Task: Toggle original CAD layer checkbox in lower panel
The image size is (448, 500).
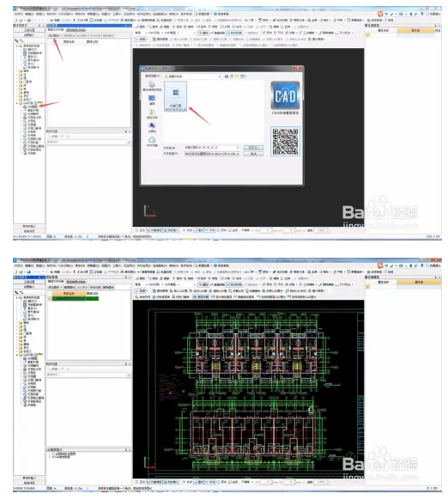Action: coord(53,457)
